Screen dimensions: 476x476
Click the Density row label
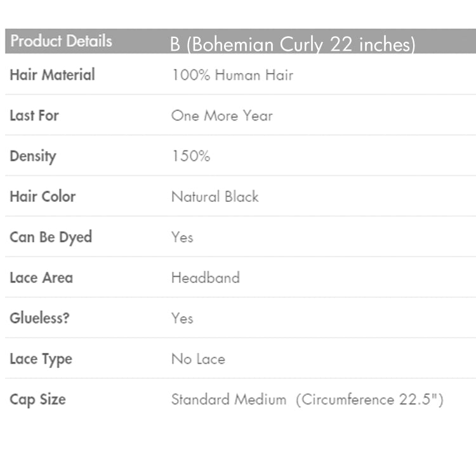pos(33,156)
